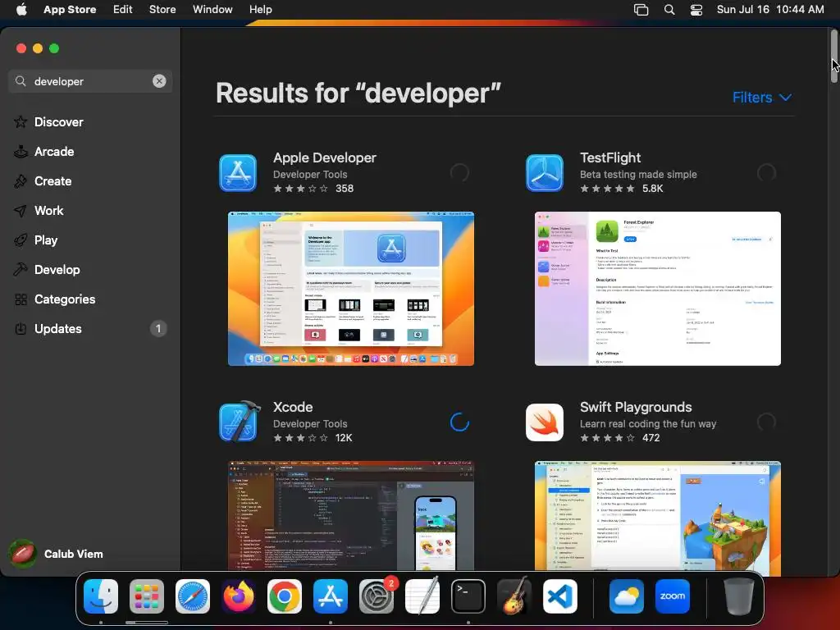Open the Weather app in the Dock
The image size is (840, 630).
[x=627, y=596]
